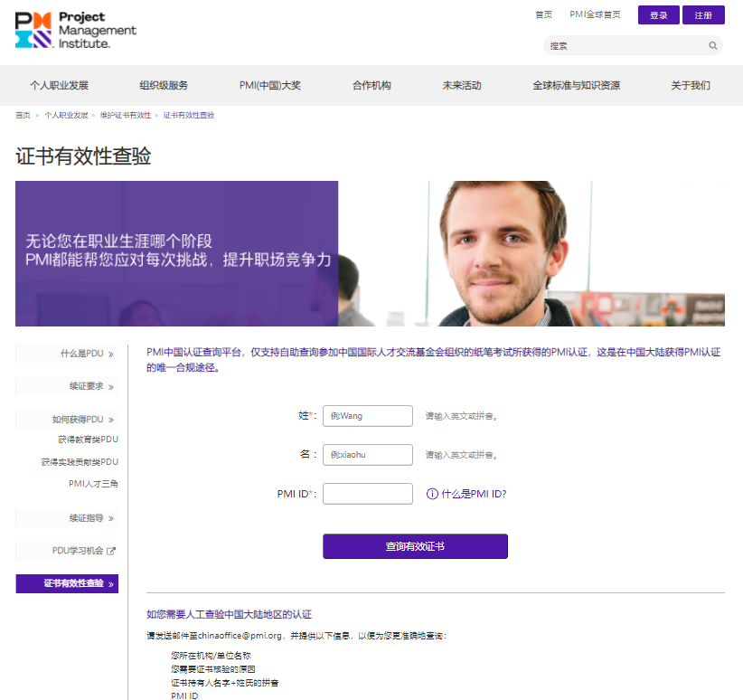Click the 登录 button
The image size is (743, 700).
point(657,14)
